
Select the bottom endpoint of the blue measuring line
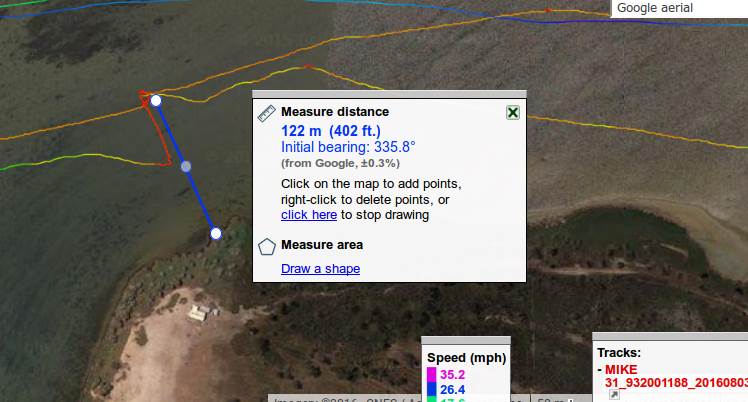(x=216, y=233)
